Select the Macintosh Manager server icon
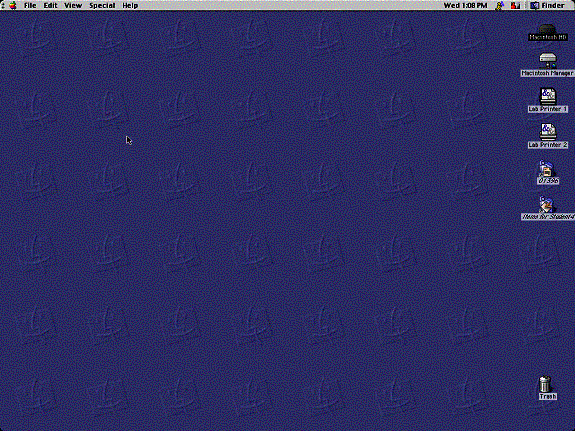The width and height of the screenshot is (575, 431). tap(547, 61)
